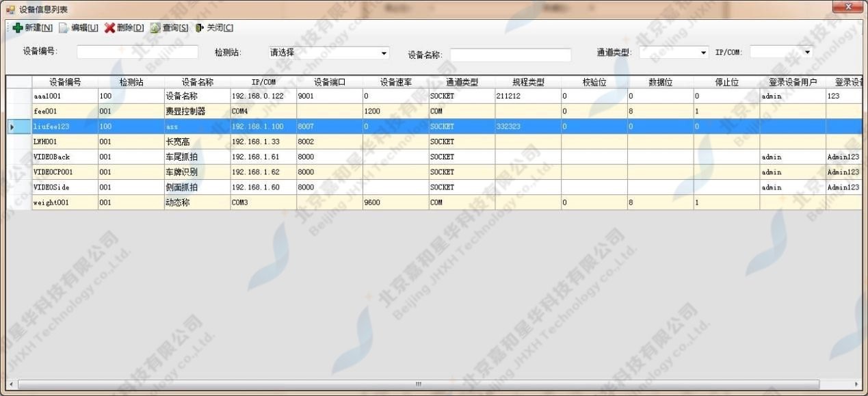The image size is (868, 396).
Task: Click the horizontal scrollbar right arrow
Action: [857, 384]
